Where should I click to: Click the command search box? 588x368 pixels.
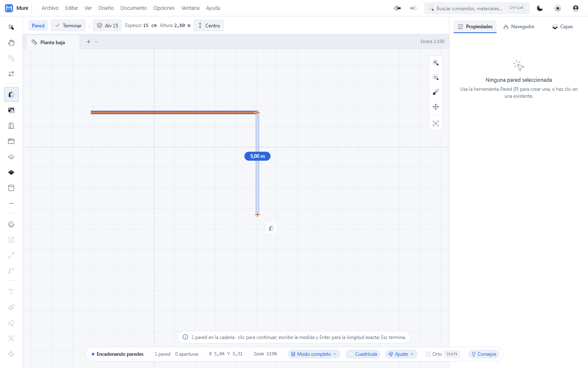point(477,8)
